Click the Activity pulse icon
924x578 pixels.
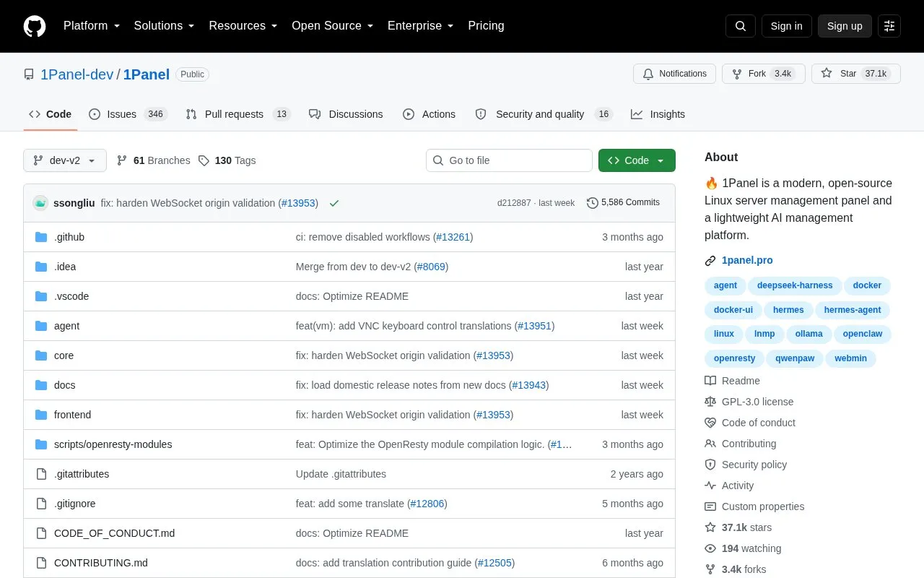(710, 486)
